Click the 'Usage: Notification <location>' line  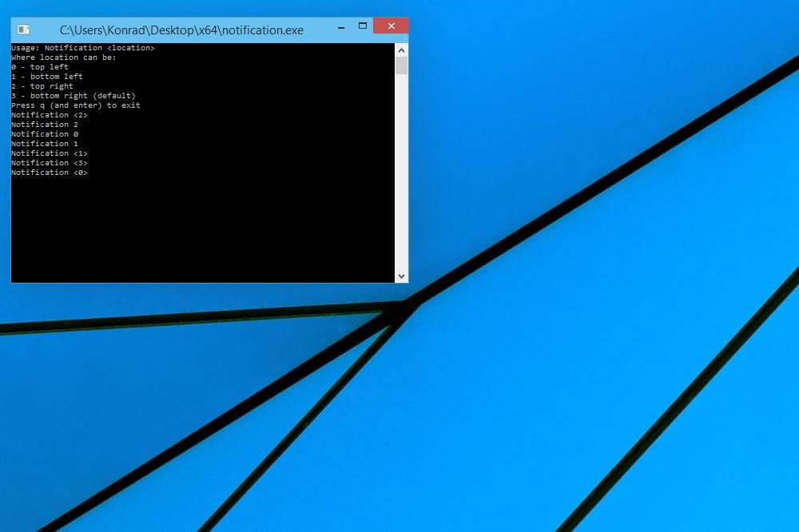83,48
